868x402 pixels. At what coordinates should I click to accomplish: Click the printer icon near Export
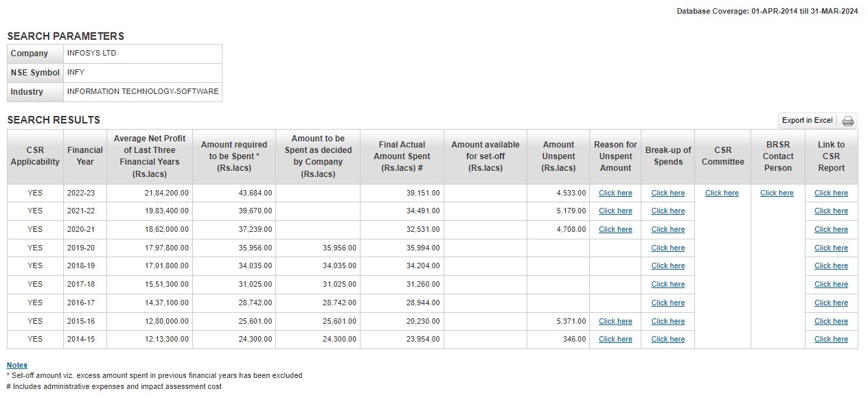pyautogui.click(x=848, y=121)
